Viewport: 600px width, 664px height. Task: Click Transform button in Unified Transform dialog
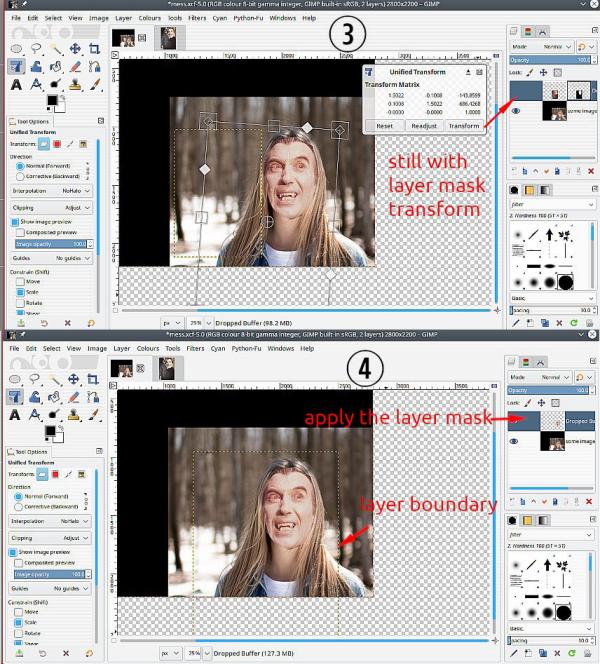[464, 126]
